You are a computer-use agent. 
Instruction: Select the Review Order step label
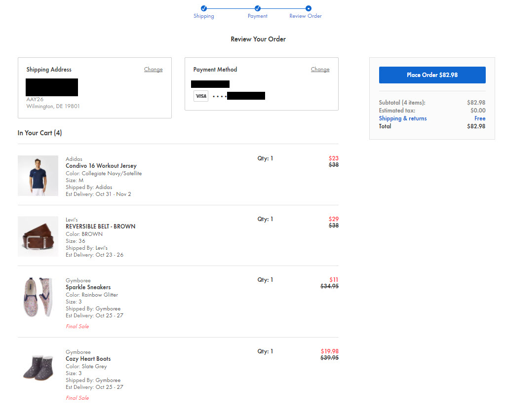tap(306, 16)
